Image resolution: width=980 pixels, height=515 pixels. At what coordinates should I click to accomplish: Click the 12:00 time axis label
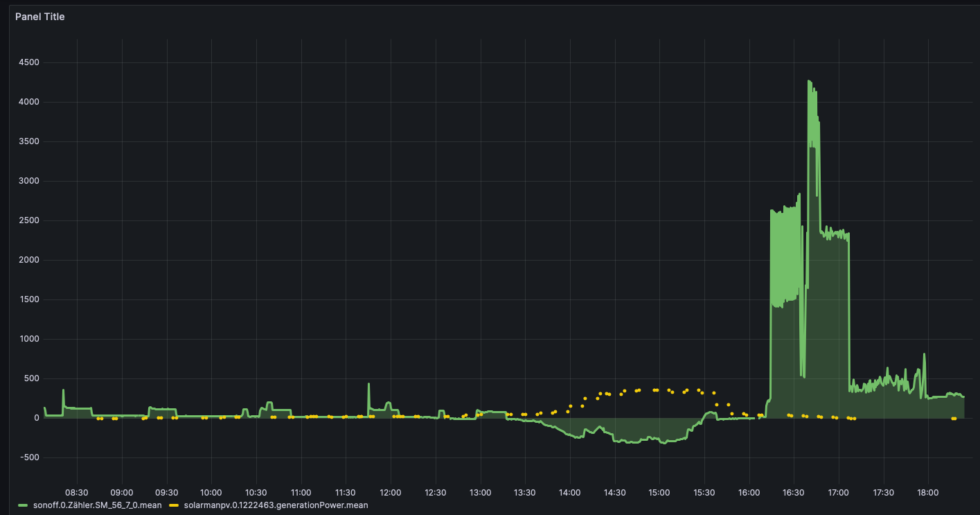391,493
